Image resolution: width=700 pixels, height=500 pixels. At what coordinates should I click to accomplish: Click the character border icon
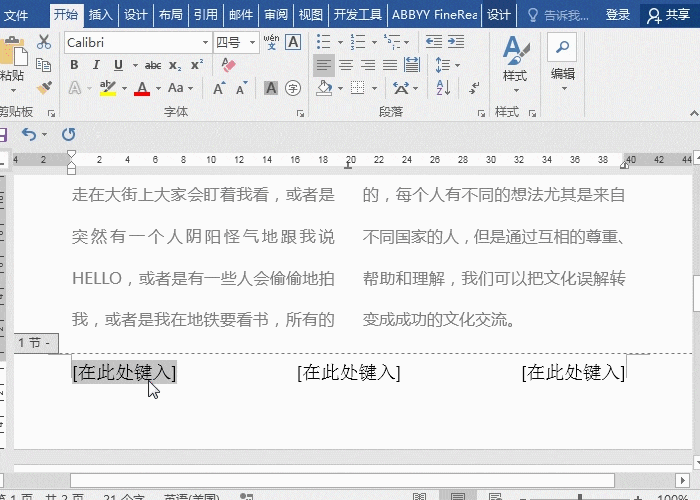(293, 42)
